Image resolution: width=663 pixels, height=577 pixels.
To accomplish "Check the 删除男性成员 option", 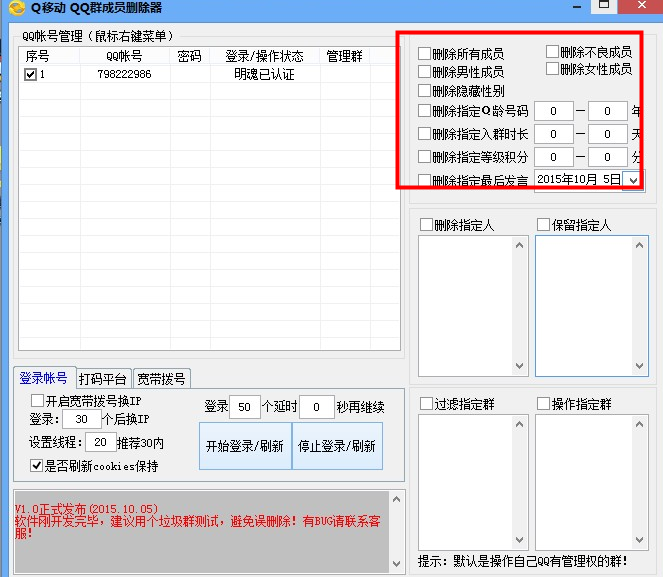I will [x=424, y=71].
